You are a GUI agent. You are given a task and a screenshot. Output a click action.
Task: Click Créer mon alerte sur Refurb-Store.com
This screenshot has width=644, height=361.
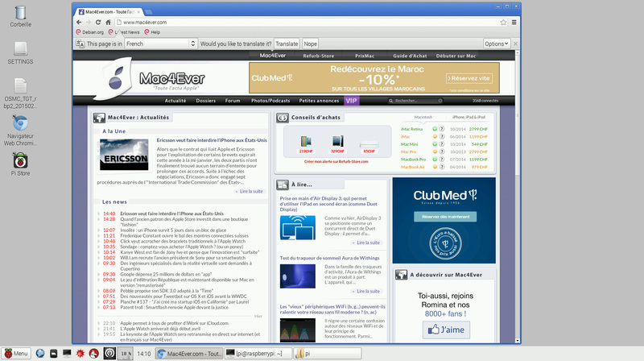pos(336,162)
